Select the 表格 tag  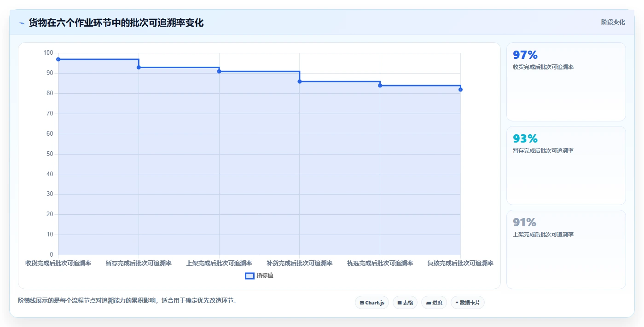405,303
